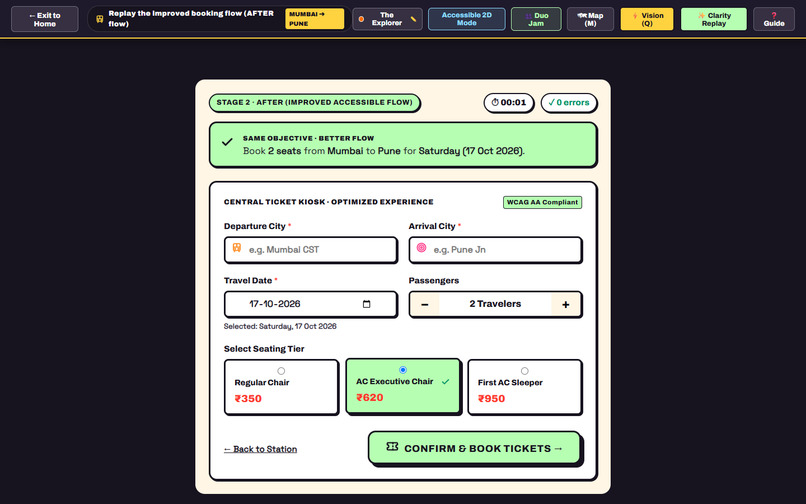Open The Explorer profile selector
806x504 pixels.
(387, 19)
